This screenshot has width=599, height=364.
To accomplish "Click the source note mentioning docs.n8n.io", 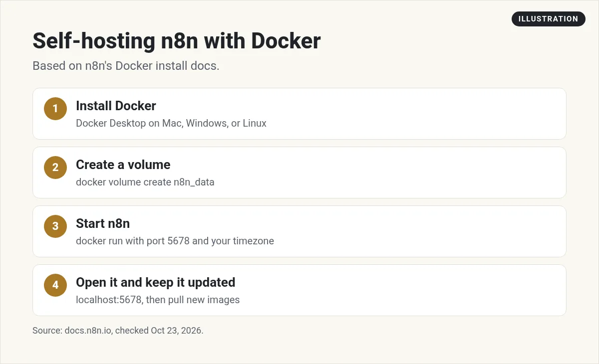I will [118, 331].
